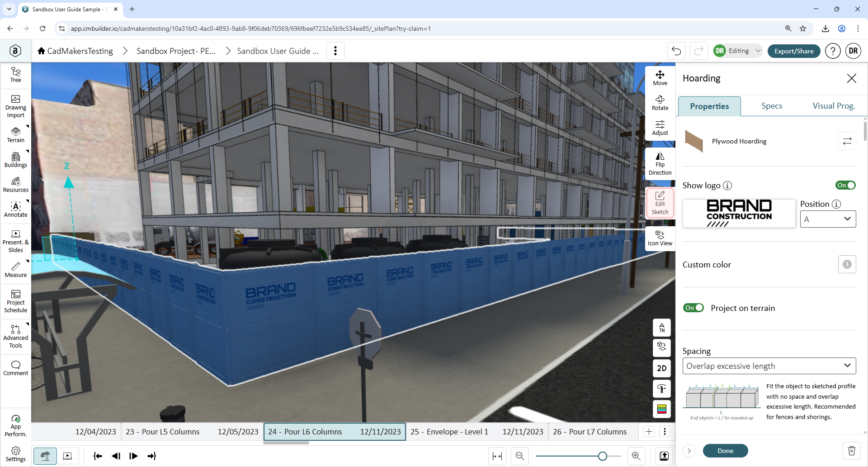Click Flip Direction tool
868x467 pixels.
660,163
